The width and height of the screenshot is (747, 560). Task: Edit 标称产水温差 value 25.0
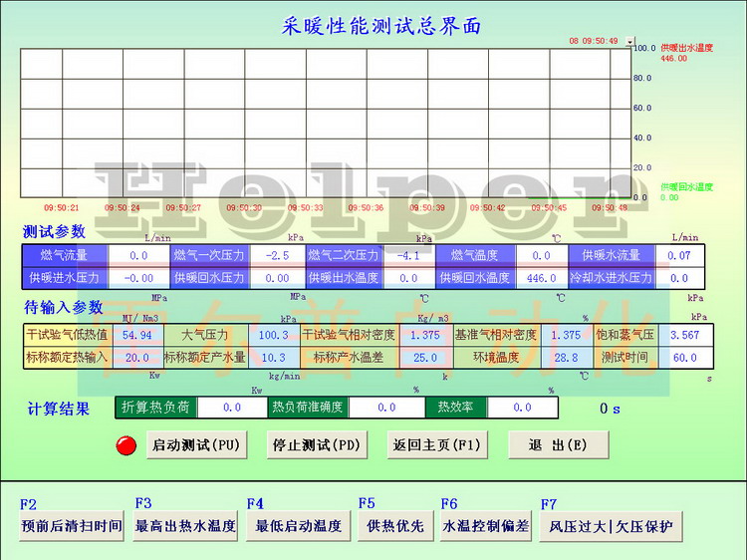coord(425,358)
